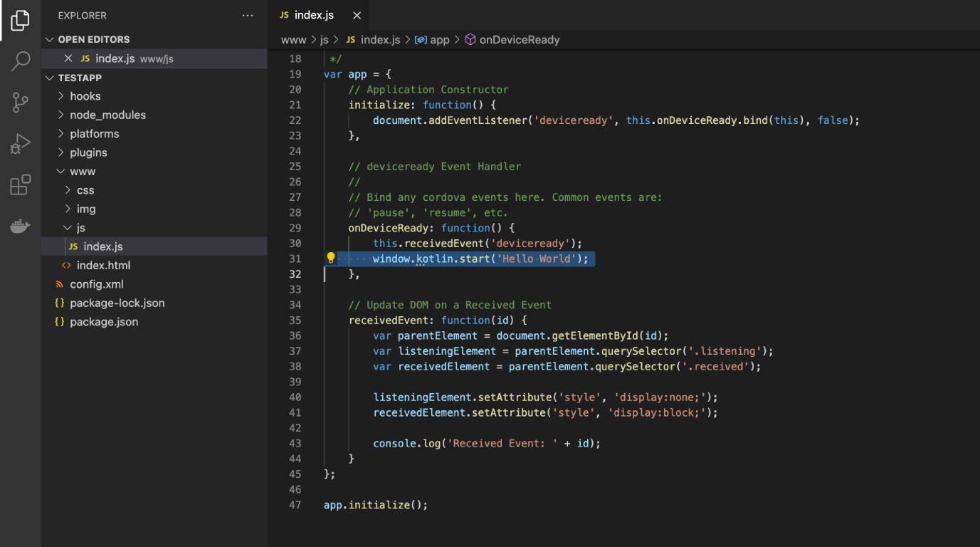Screen dimensions: 980x547
Task: Select index.js www/js in Open Editors
Action: 154,58
